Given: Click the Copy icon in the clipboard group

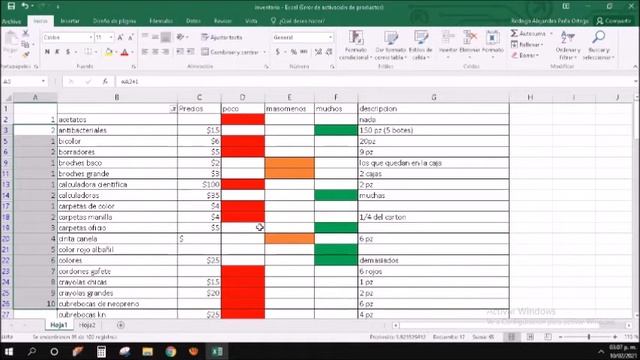Looking at the screenshot, I should tap(25, 44).
